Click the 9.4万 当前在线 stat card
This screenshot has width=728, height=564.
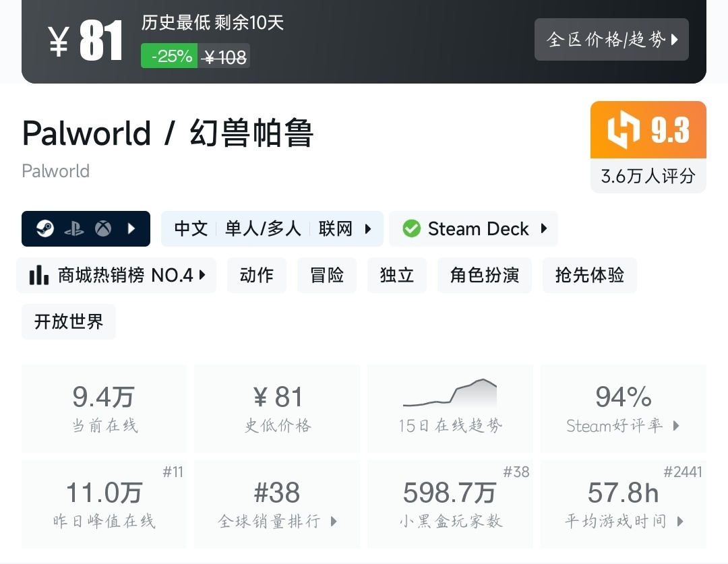(x=104, y=408)
